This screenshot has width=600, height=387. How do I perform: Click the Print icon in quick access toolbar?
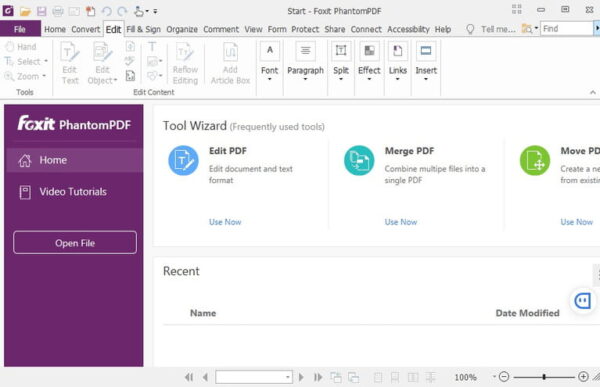58,11
